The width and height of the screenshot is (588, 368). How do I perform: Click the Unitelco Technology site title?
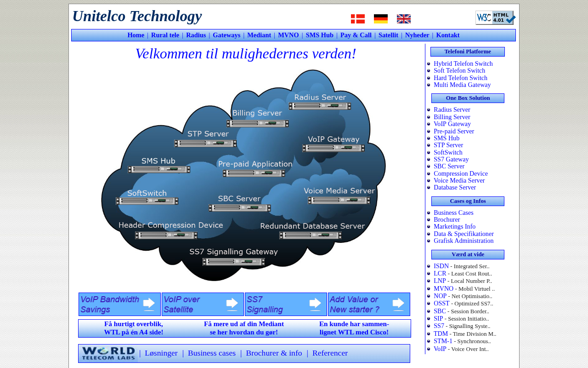click(x=137, y=16)
